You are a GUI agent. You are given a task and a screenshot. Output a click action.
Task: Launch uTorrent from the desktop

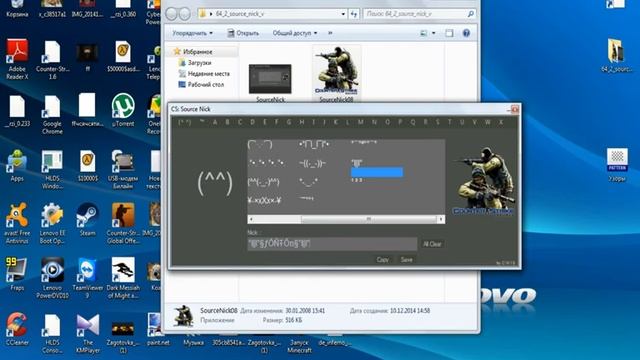tap(123, 110)
